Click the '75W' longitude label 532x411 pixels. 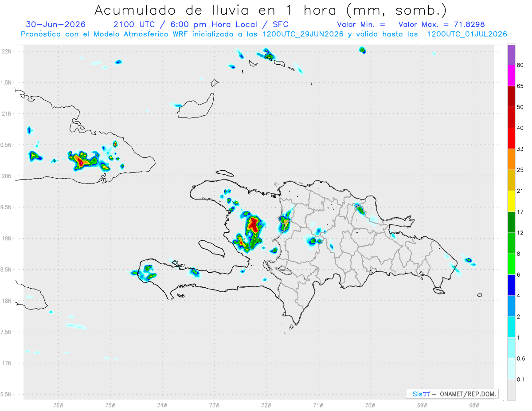pyautogui.click(x=110, y=405)
